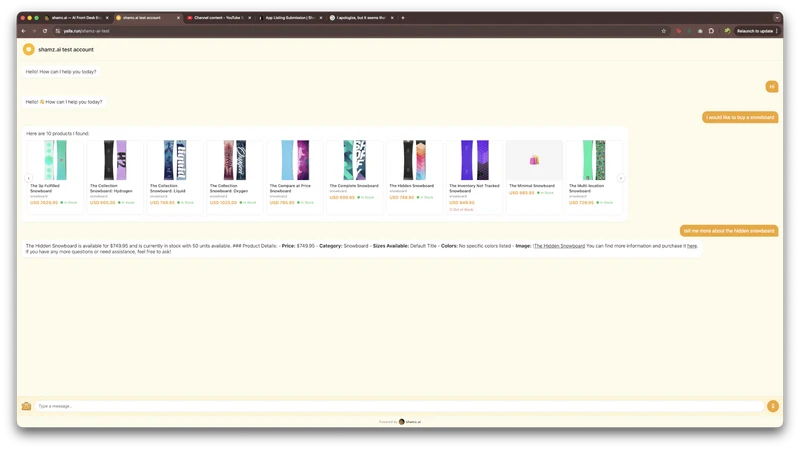Open site information icon in the address bar
The height and width of the screenshot is (450, 800).
tap(58, 31)
